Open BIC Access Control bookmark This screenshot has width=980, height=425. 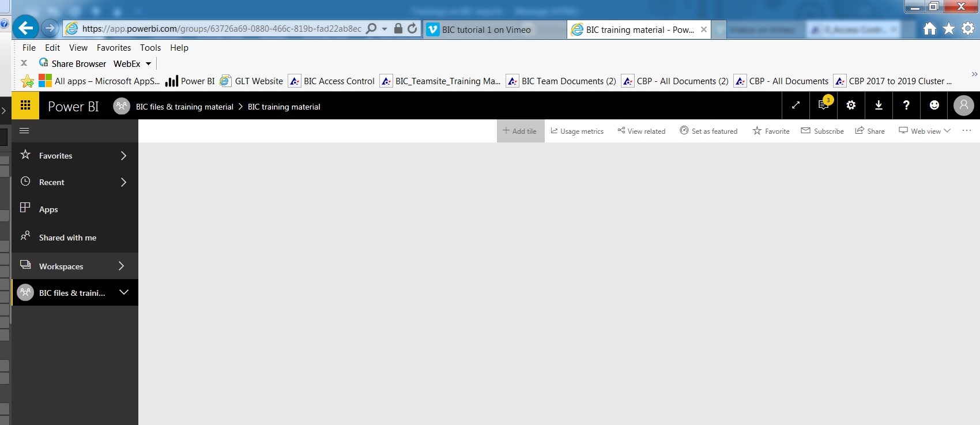tap(331, 81)
